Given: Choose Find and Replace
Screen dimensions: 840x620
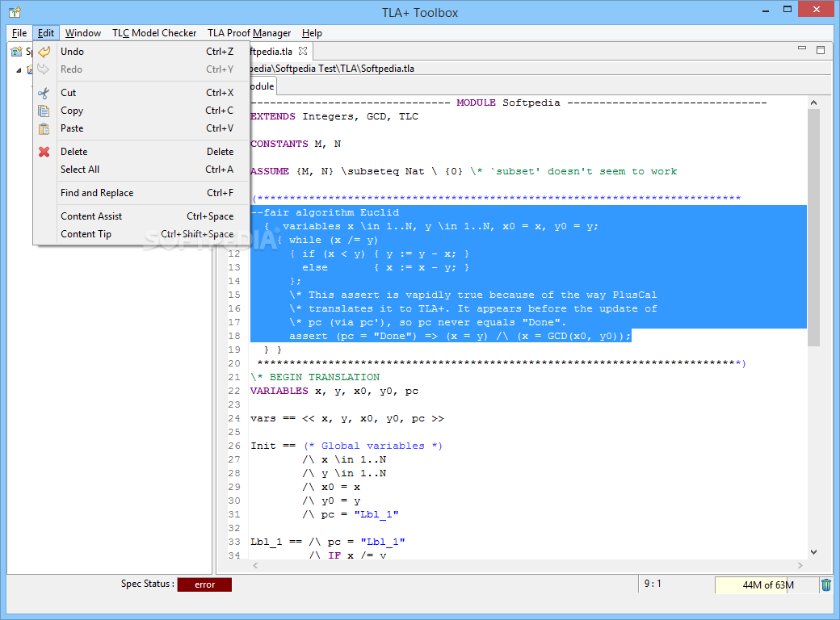Looking at the screenshot, I should tap(141, 193).
